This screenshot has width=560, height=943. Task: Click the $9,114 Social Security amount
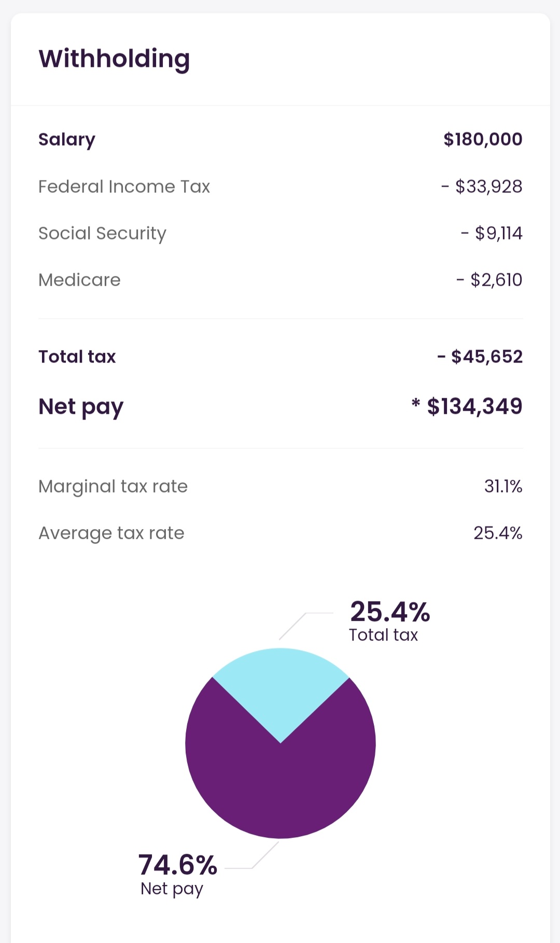[498, 233]
